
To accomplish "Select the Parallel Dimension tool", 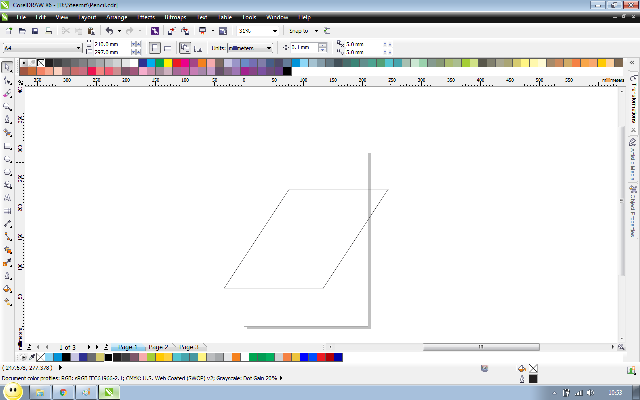I will pyautogui.click(x=7, y=224).
